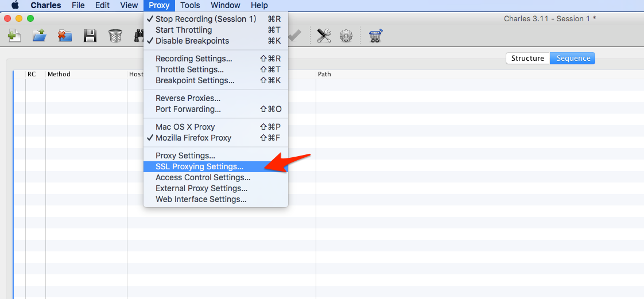
Task: Open the Window menu
Action: [226, 5]
